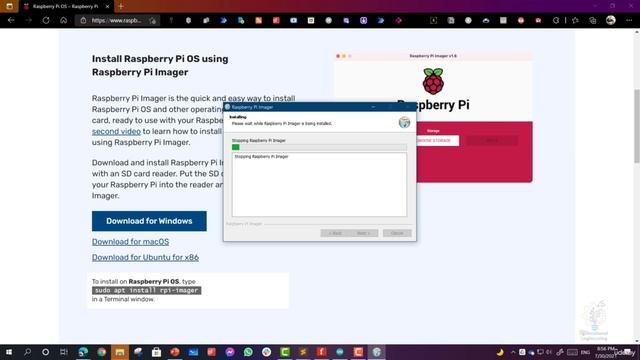Select the Raspberry Pi OS browser tab
This screenshot has width=640, height=360.
(x=65, y=7)
